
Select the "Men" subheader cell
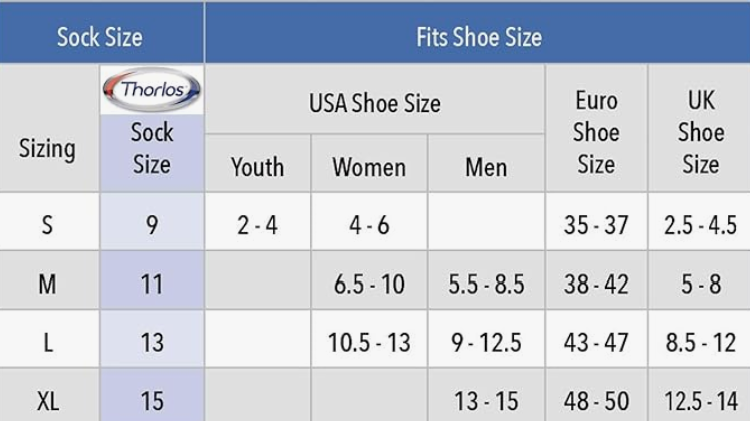coord(486,166)
